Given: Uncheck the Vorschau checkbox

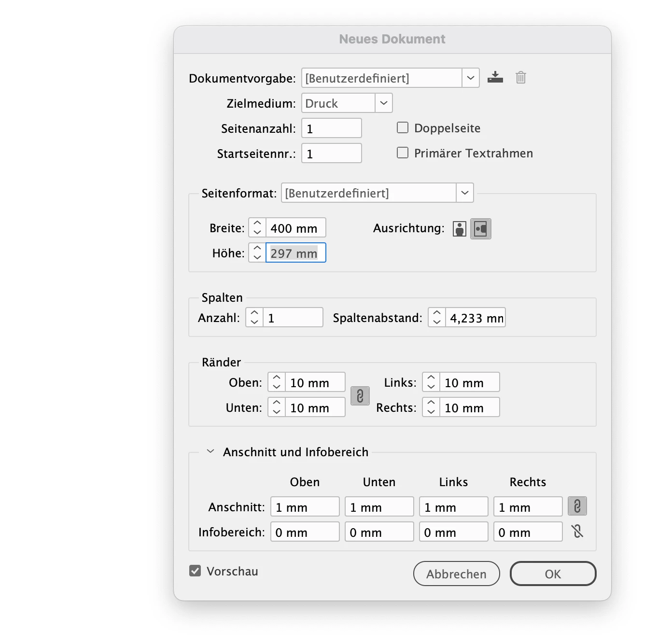Looking at the screenshot, I should tap(195, 571).
